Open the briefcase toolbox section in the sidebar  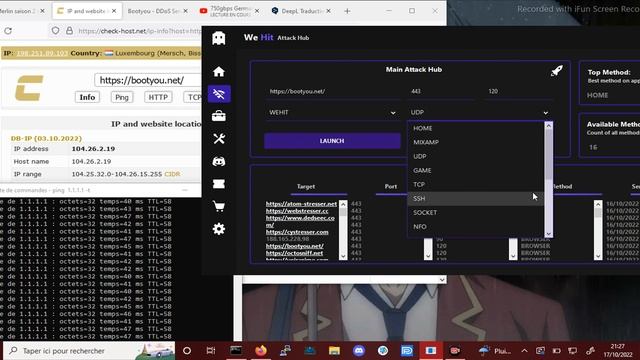(x=219, y=116)
